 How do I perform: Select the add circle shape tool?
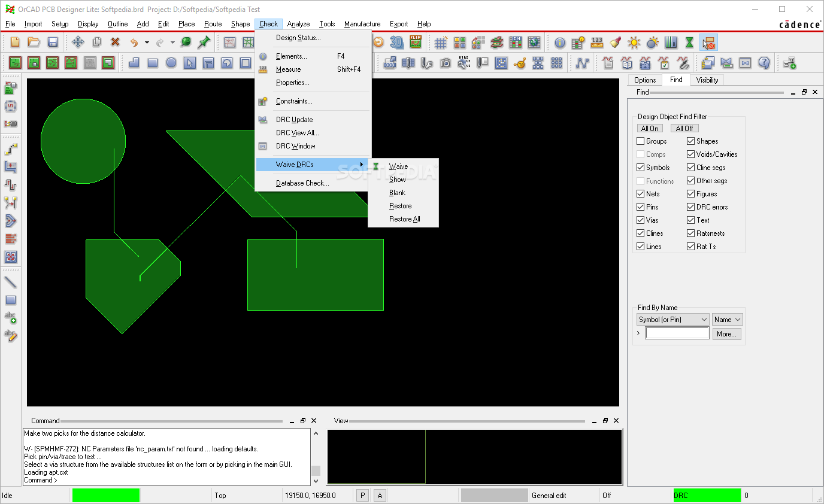click(x=171, y=62)
